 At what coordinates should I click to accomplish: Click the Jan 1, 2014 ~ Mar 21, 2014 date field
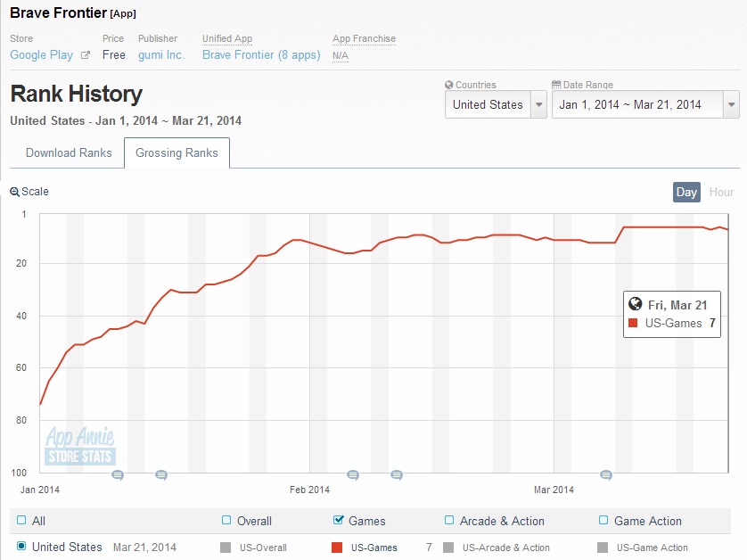(x=637, y=104)
